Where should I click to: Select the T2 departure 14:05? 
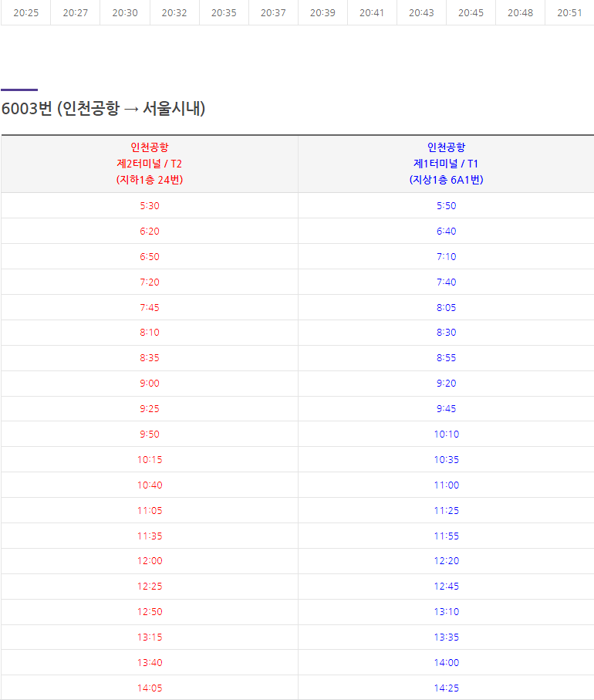pyautogui.click(x=150, y=688)
